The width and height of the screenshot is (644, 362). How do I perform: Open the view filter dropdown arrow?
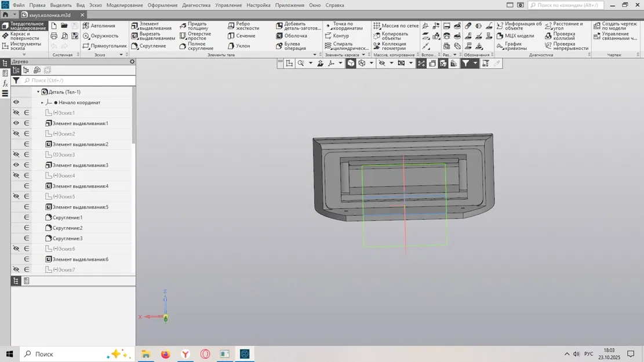tap(475, 63)
